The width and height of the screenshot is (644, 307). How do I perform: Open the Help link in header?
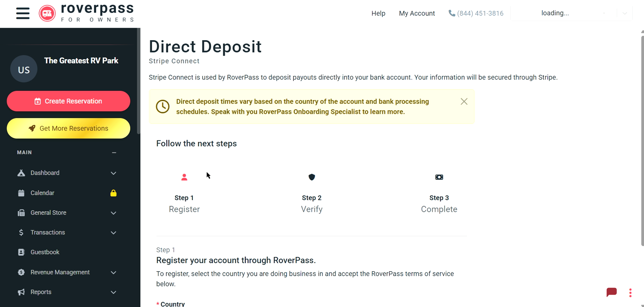[x=378, y=13]
